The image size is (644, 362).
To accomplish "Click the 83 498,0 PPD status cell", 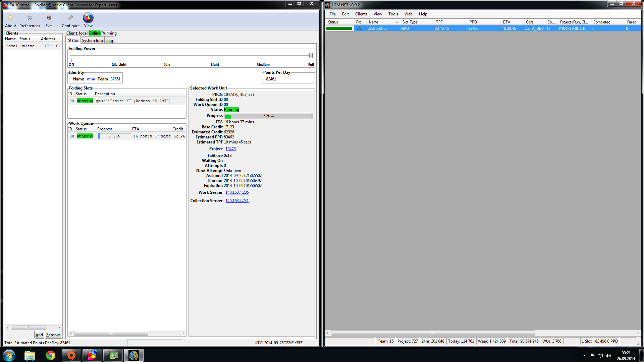I will (606, 341).
